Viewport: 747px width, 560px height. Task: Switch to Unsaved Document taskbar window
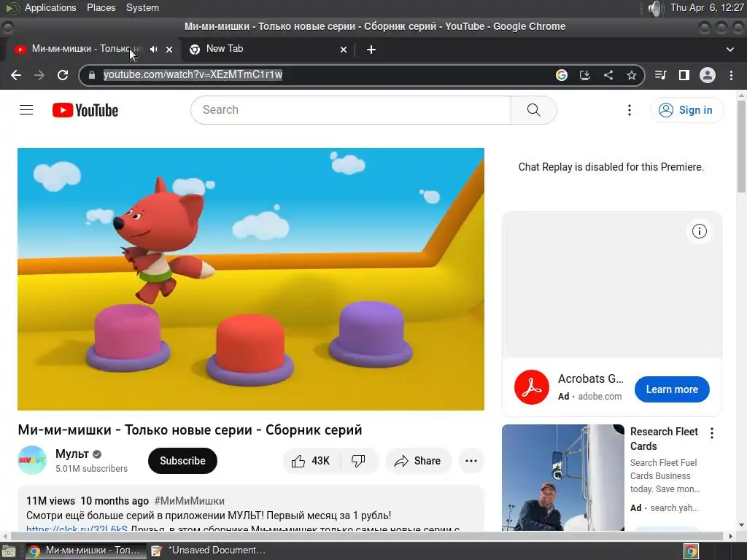click(x=209, y=551)
